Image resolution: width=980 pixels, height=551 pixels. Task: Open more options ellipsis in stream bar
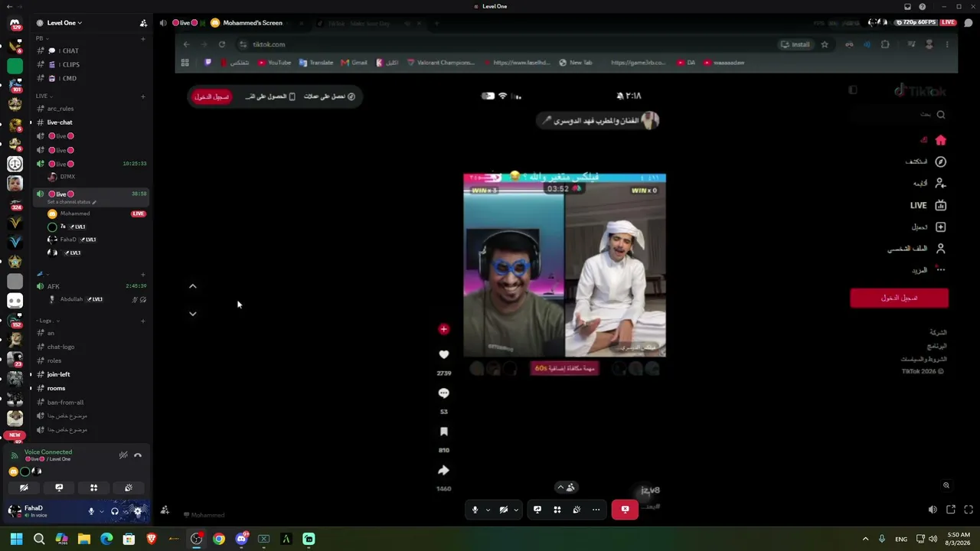pos(596,510)
